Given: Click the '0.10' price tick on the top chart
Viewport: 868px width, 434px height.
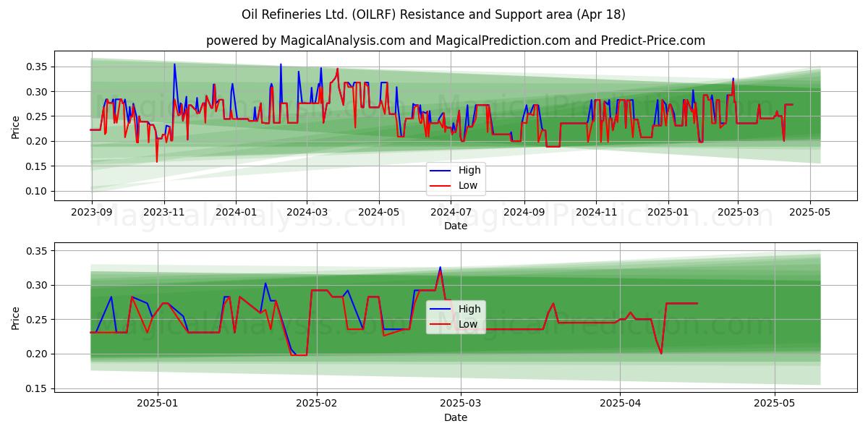Looking at the screenshot, I should click(x=37, y=191).
